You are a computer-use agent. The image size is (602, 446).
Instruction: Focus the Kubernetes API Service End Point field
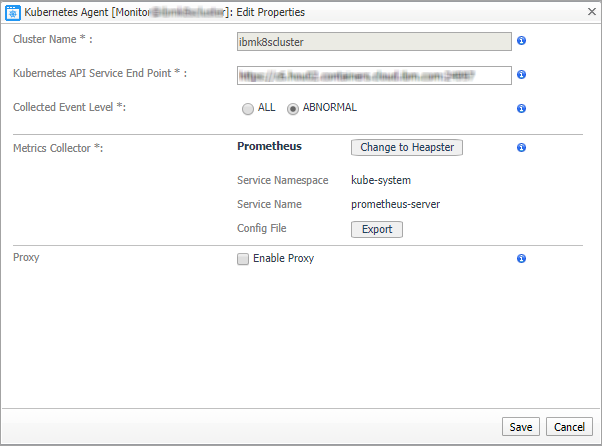pyautogui.click(x=374, y=75)
